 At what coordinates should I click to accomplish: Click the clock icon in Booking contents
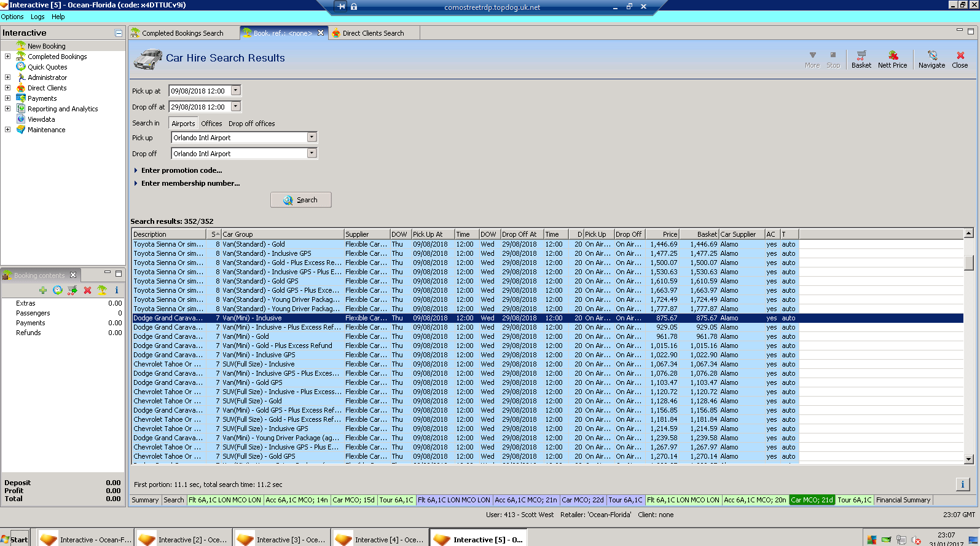click(57, 290)
